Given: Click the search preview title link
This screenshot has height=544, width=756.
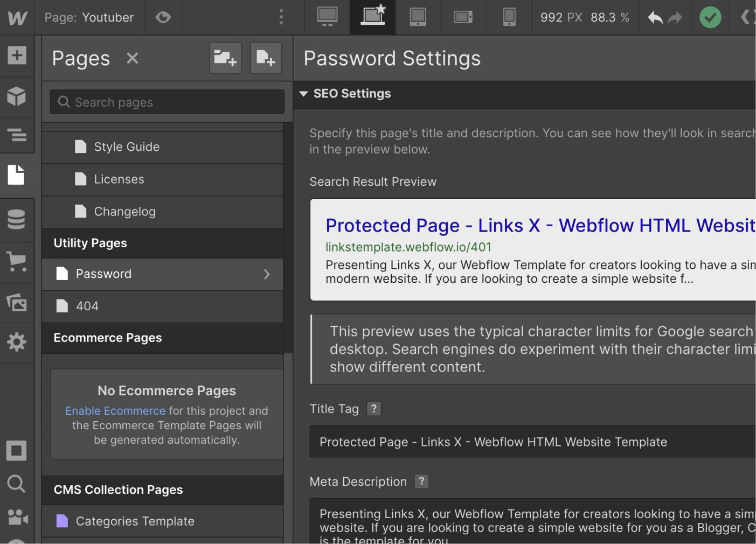Looking at the screenshot, I should 540,226.
